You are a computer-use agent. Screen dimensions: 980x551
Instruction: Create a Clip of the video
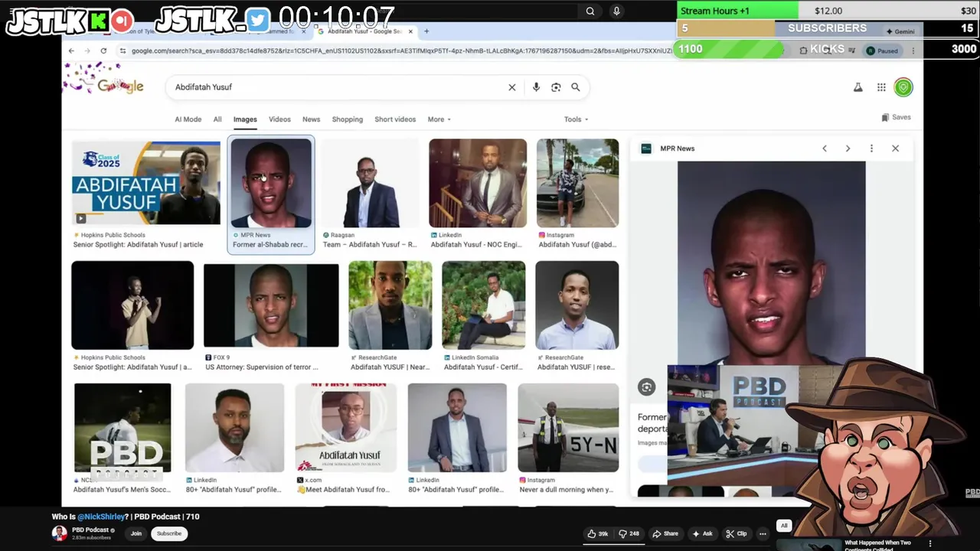737,533
